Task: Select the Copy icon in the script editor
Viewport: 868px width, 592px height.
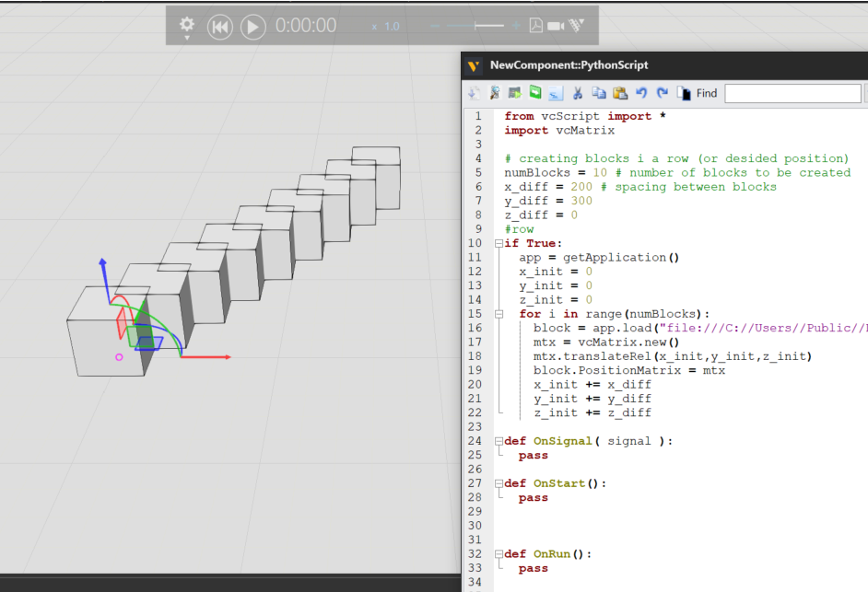Action: point(599,93)
